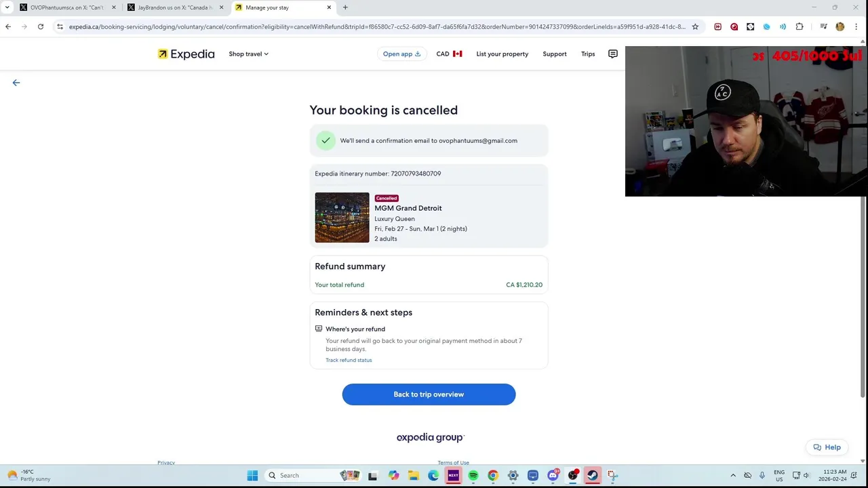Open Spotify from the taskbar

pos(473,476)
